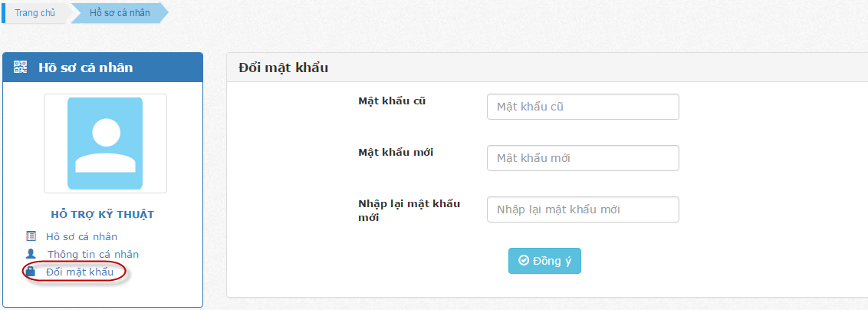This screenshot has width=868, height=310.
Task: Click the list icon beside Hồ sơ cá nhân
Action: coord(31,236)
